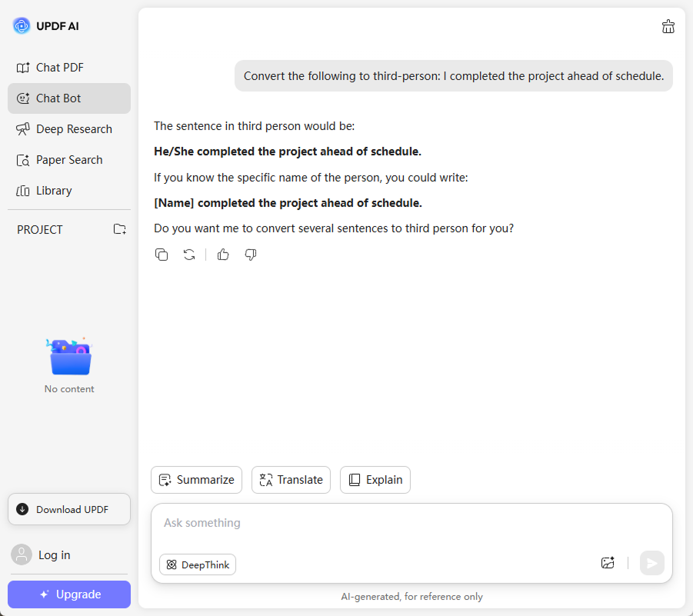Click the UPDF AI logo
Image resolution: width=693 pixels, height=616 pixels.
click(46, 26)
